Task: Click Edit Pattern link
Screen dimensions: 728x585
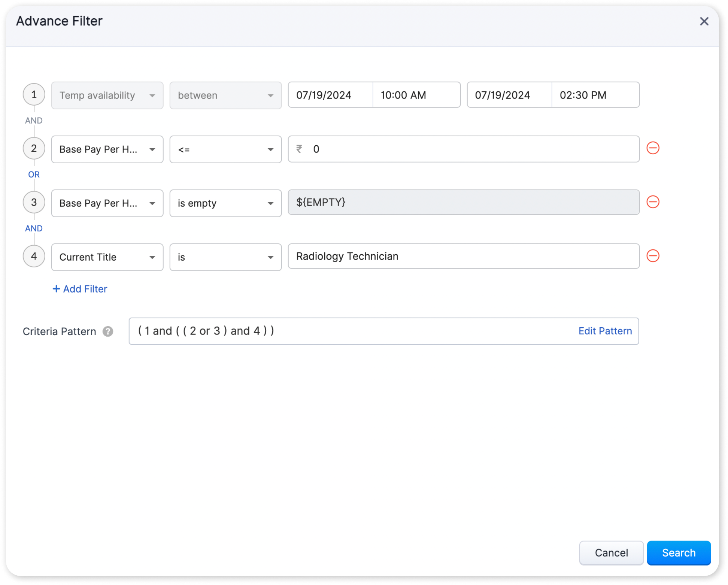Action: [x=605, y=331]
